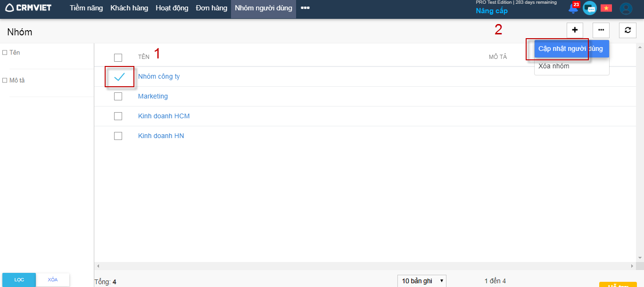
Task: Click the CRMVIET logo
Action: [28, 8]
